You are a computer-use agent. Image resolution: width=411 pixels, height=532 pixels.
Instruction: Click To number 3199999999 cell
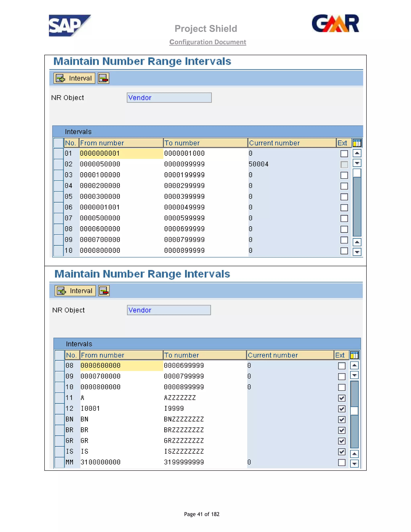[x=205, y=462]
